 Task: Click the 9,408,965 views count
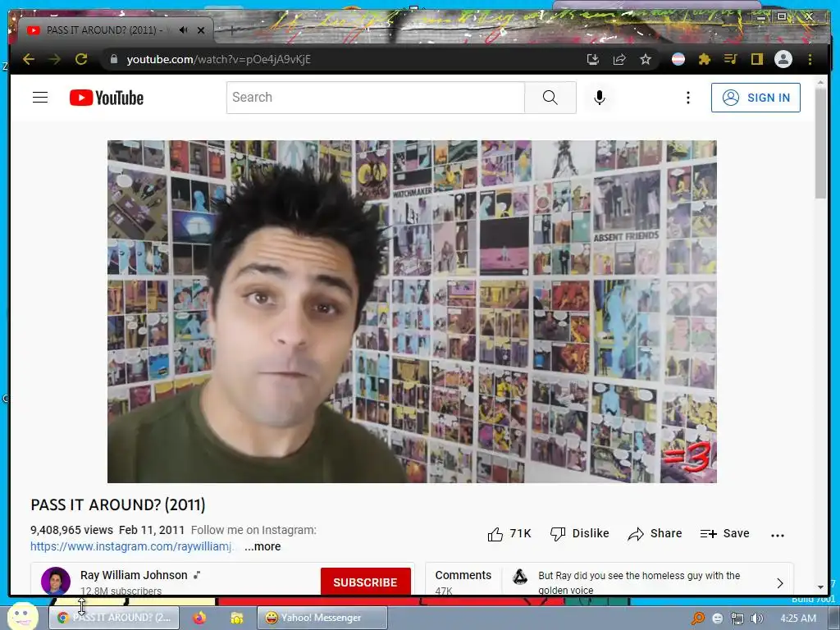coord(71,530)
